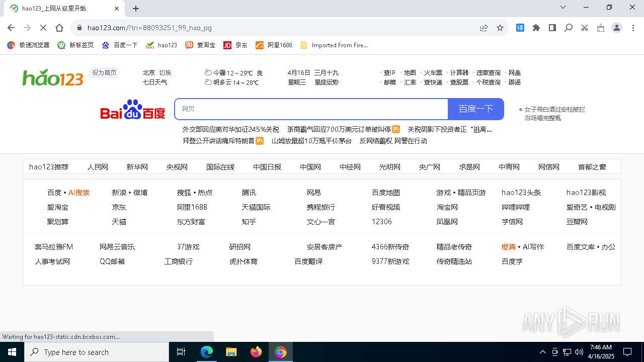Viewport: 644px width, 362px height.
Task: Open 星座运势 link
Action: click(327, 82)
